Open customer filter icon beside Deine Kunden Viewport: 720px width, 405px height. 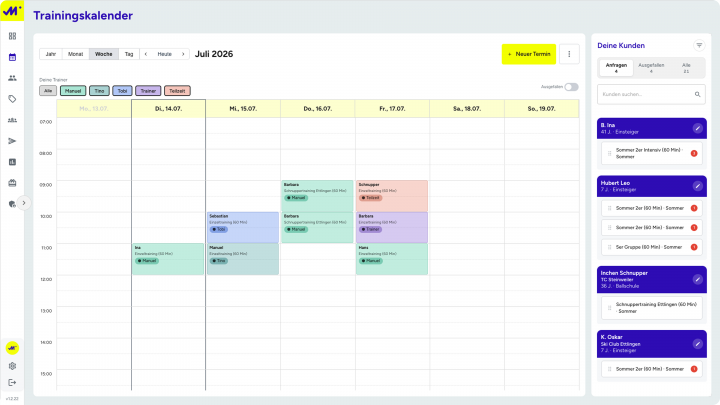click(699, 45)
